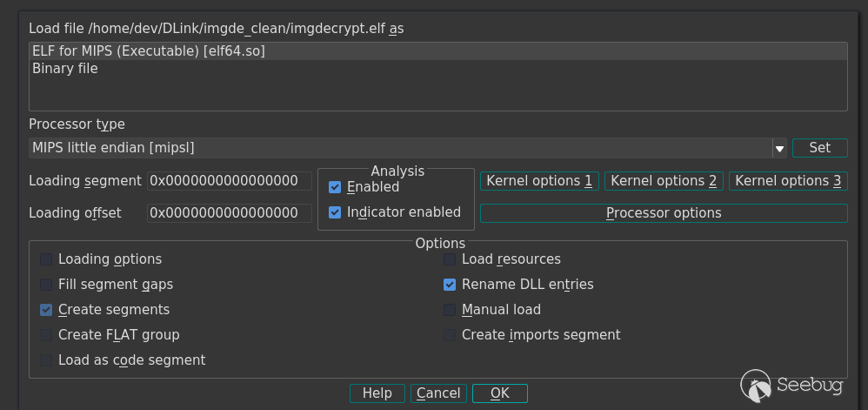Open the processor type dropdown arrow
Screen dimensions: 868x410
[x=779, y=148]
